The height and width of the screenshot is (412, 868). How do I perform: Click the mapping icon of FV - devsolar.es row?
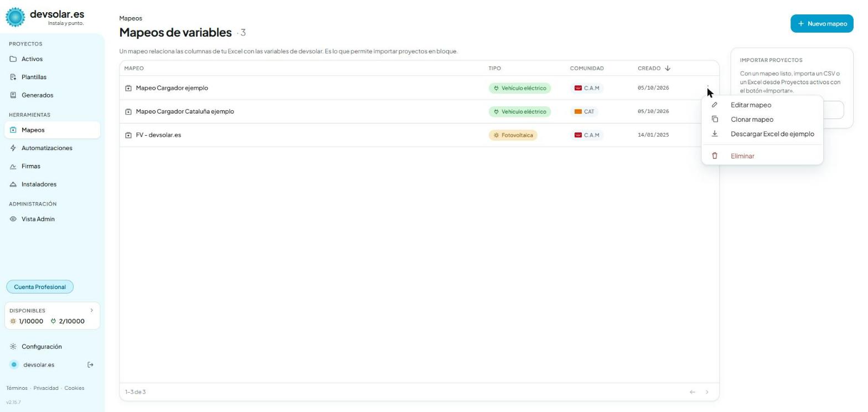[x=128, y=135]
